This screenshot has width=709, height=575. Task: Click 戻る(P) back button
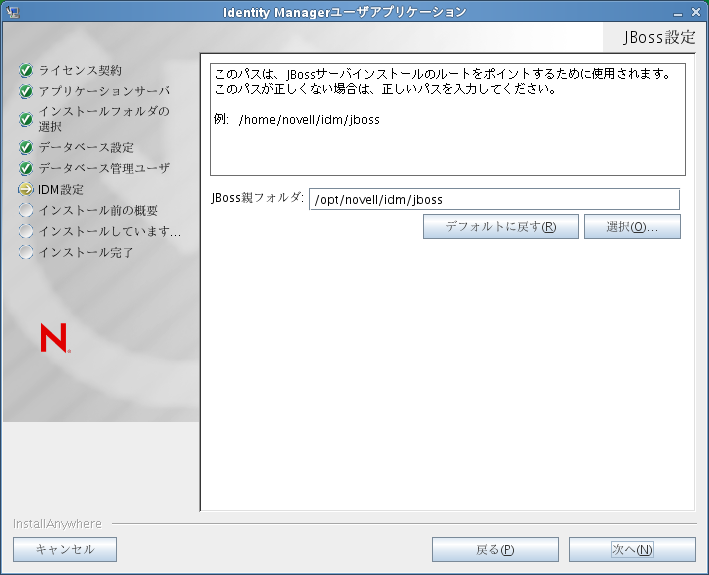pos(495,549)
